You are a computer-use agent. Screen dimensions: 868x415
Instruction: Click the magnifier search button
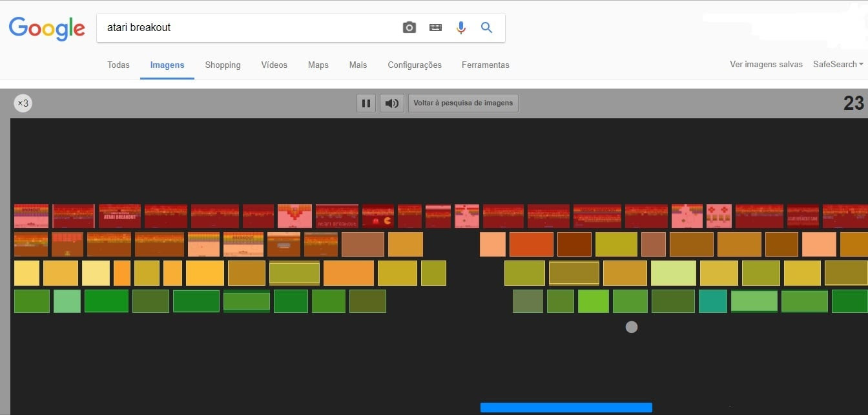coord(487,28)
